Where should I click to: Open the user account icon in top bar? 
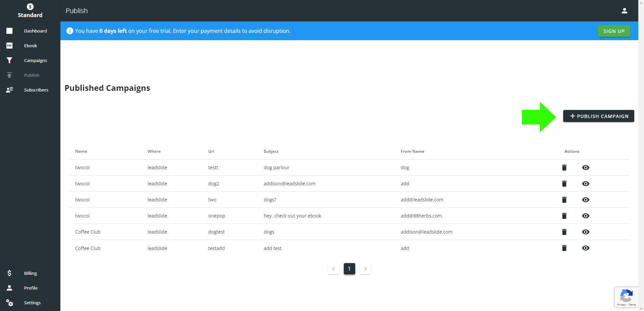tap(625, 11)
